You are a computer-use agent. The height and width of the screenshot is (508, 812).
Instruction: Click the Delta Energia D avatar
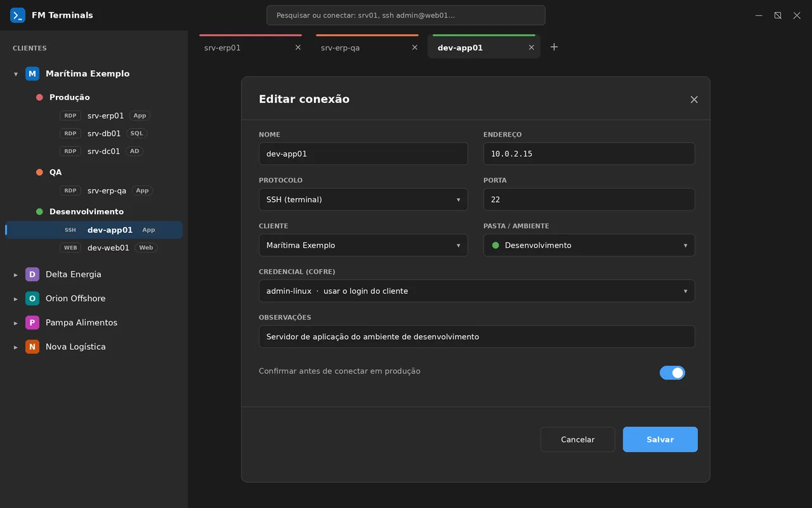tap(32, 274)
